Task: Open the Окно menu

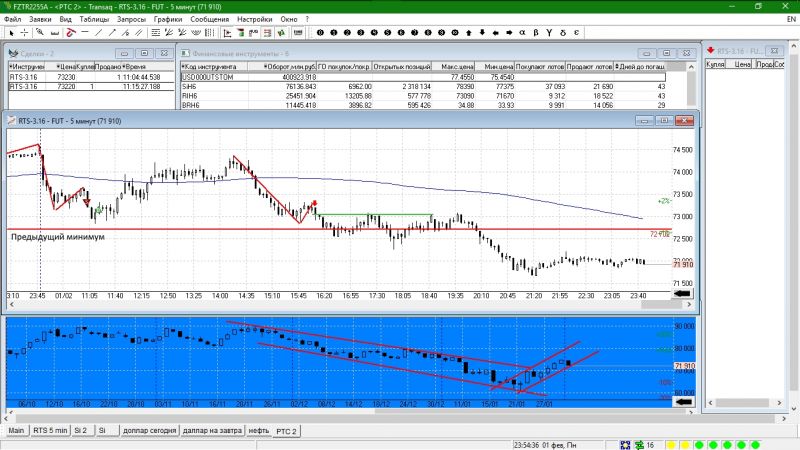Action: coord(289,19)
